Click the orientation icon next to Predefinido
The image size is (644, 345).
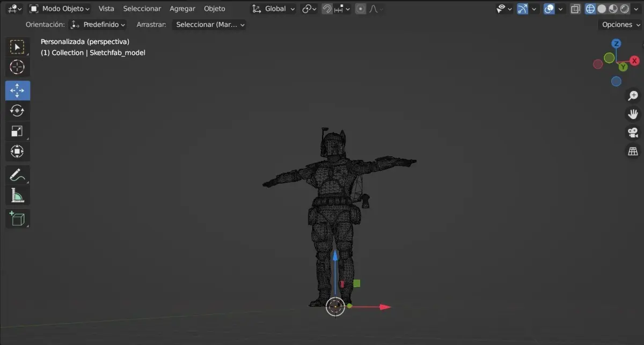(x=75, y=25)
